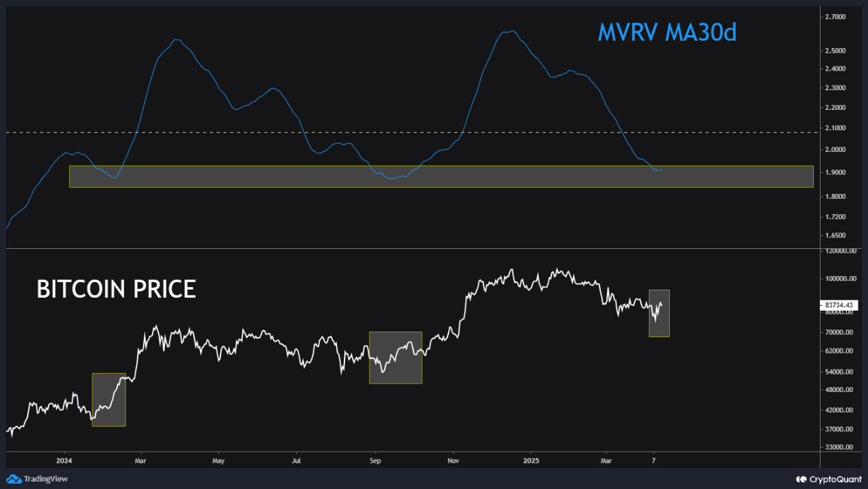
Task: Click the CryptoQuant circular logo icon
Action: 800,479
